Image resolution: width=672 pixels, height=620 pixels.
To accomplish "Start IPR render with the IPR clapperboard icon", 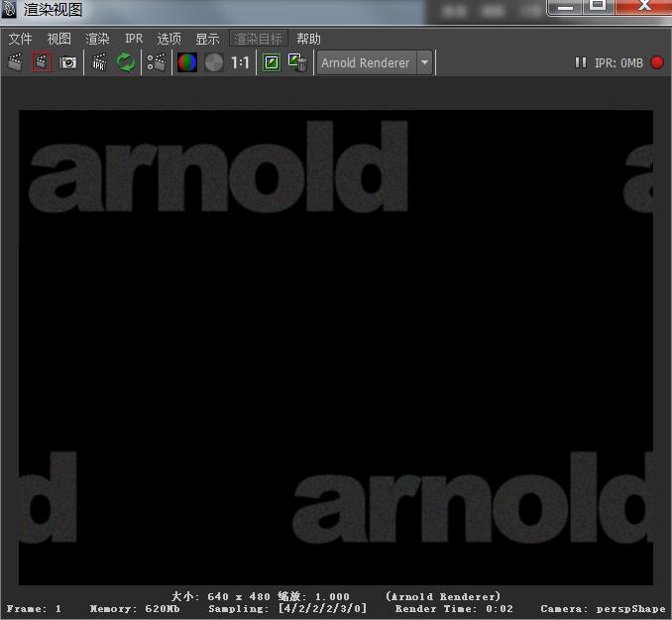I will 99,62.
